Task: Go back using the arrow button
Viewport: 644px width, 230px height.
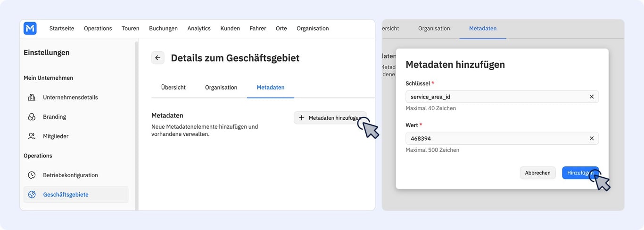Action: click(x=158, y=58)
